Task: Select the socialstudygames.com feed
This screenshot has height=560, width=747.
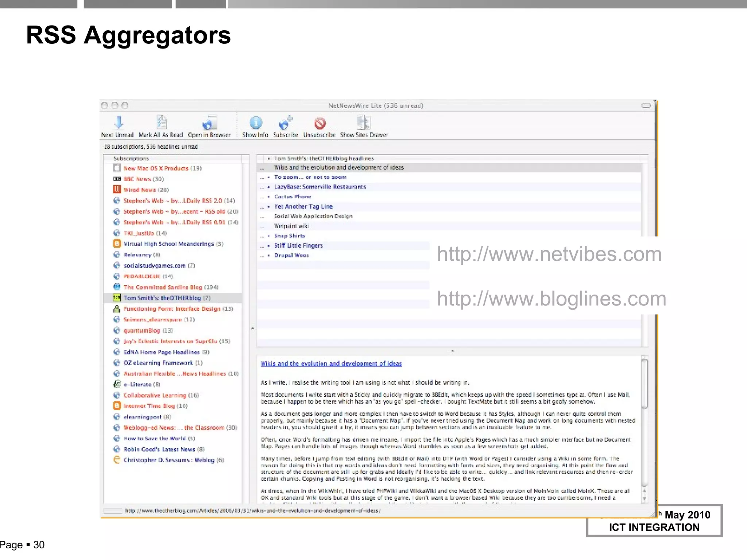Action: click(x=172, y=265)
